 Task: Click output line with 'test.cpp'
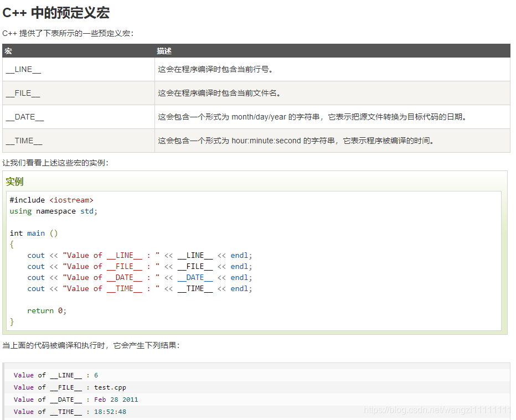70,387
